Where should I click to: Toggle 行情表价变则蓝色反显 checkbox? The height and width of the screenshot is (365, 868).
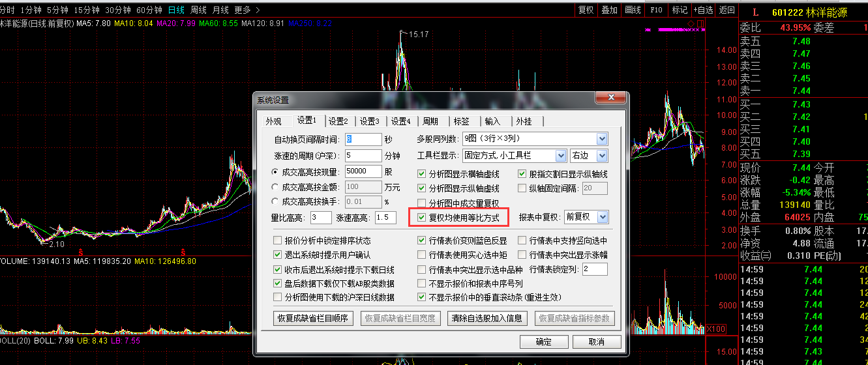[422, 241]
